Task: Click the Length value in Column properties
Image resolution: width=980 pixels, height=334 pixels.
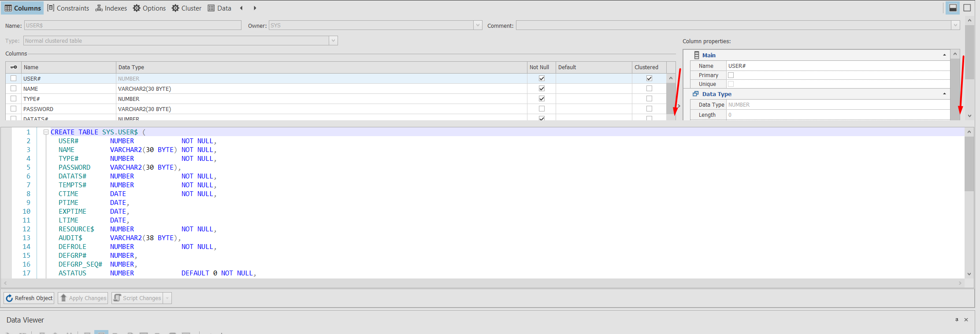Action: (x=838, y=115)
